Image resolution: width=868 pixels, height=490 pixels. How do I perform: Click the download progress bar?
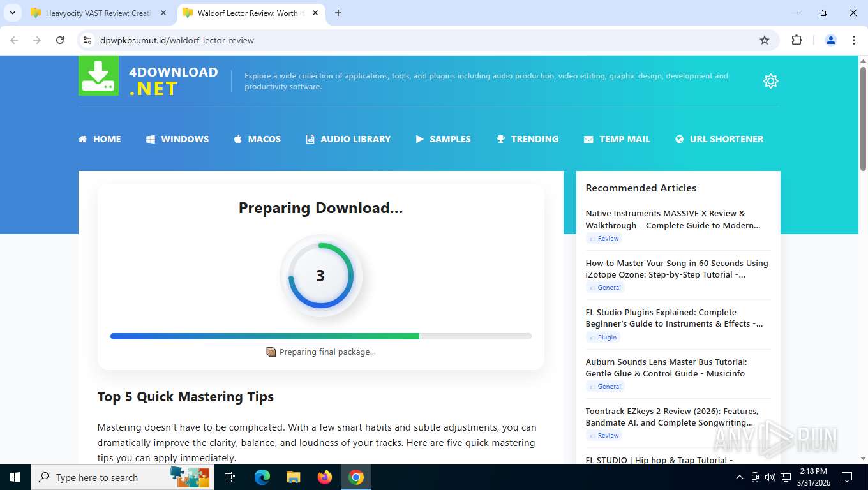320,336
